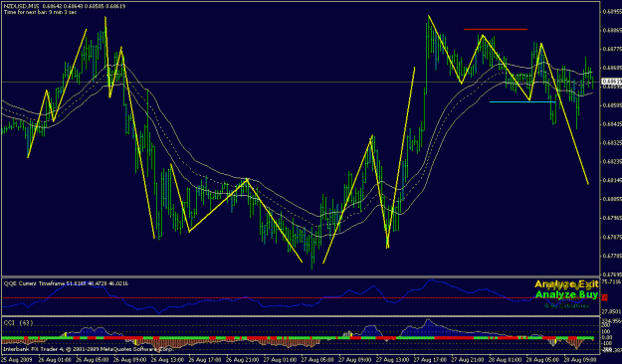Click the '27 Aug 21:00' time label
The width and height of the screenshot is (622, 364).
coord(467,360)
